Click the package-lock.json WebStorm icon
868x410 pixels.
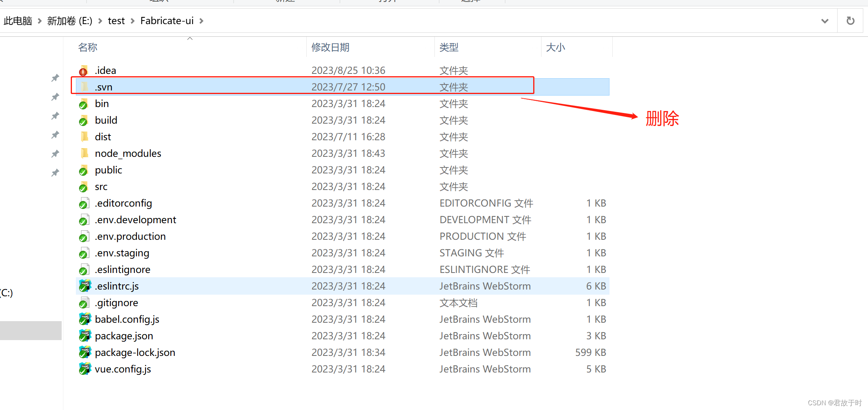coord(85,352)
